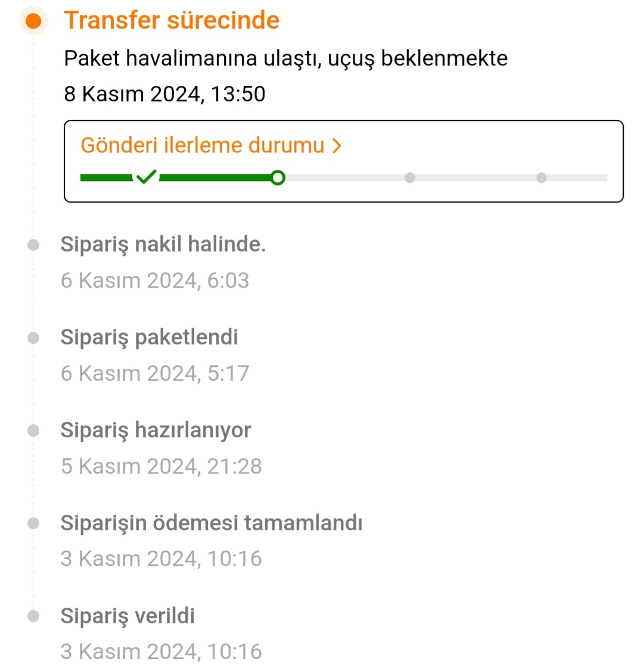Select the Sipariş hazırlanıyor entry
The image size is (641, 672).
click(x=155, y=430)
